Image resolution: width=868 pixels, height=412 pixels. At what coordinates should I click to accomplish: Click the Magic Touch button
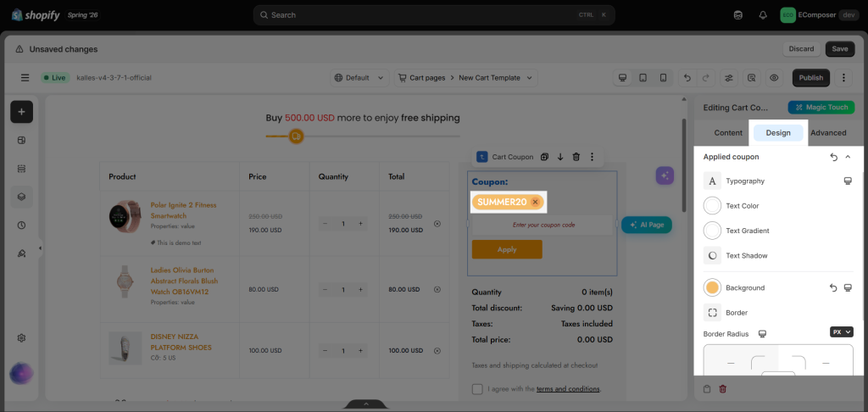click(x=821, y=108)
